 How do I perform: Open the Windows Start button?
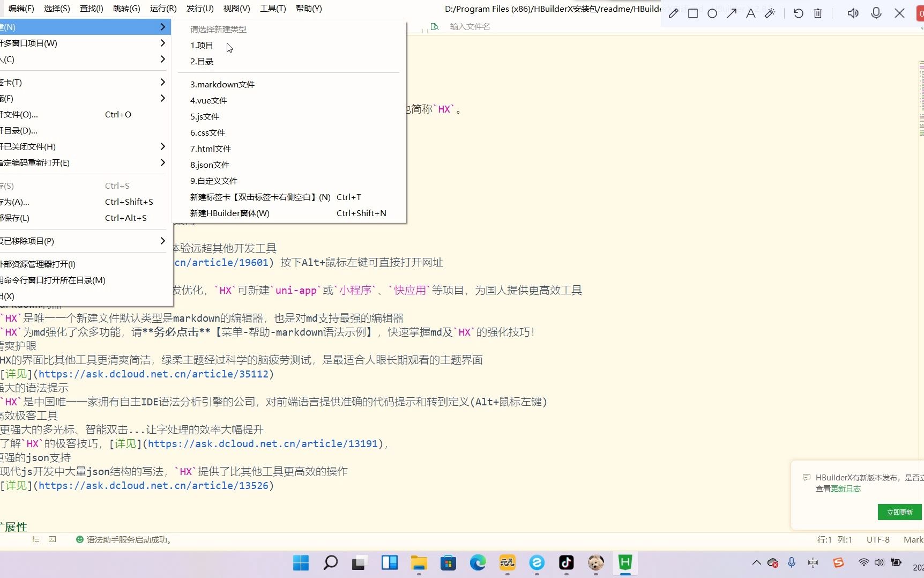301,562
